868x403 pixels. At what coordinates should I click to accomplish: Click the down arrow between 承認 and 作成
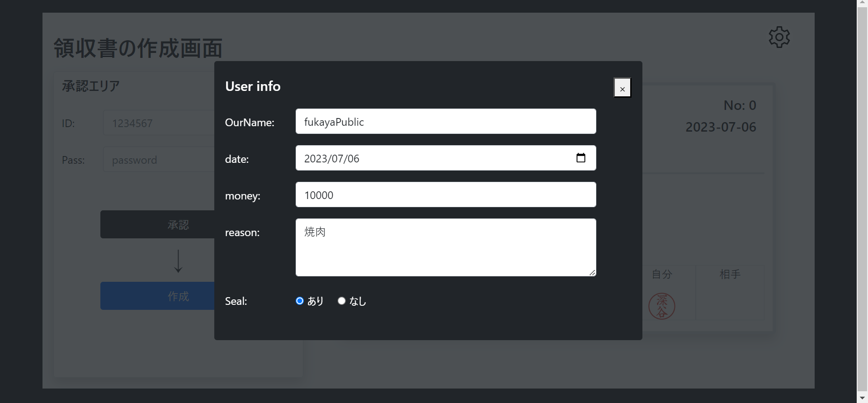point(178,261)
